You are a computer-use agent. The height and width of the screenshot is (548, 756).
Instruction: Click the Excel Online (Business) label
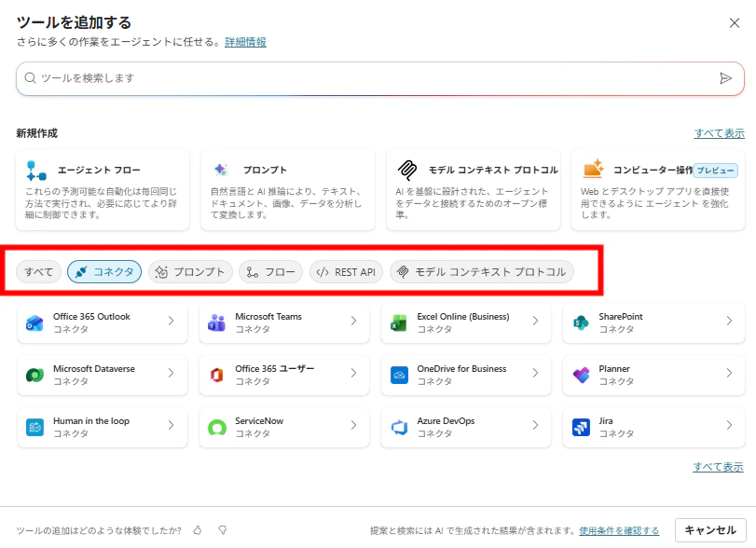[x=463, y=317]
